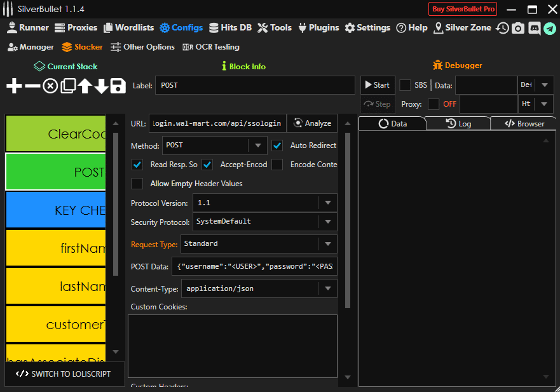This screenshot has height=392, width=560.
Task: Click the camera screenshot icon
Action: click(x=519, y=28)
